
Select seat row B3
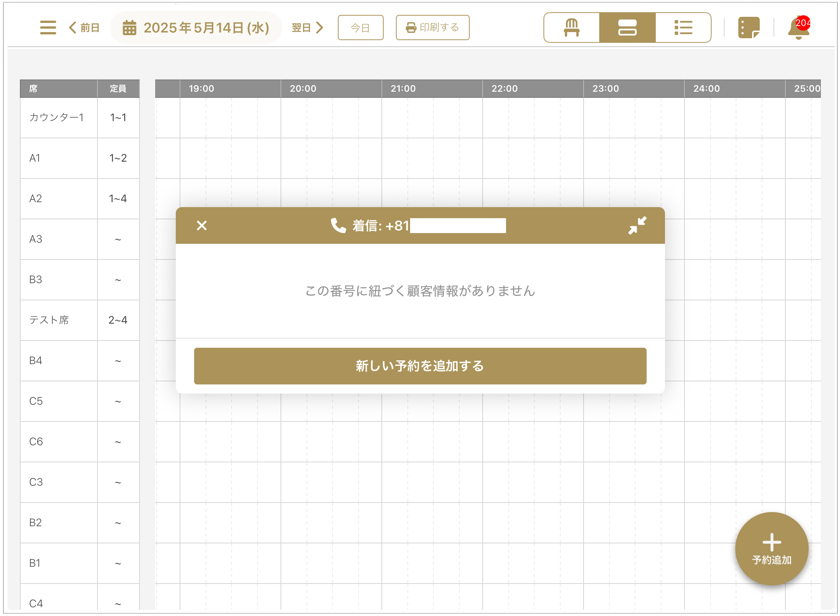[x=80, y=280]
